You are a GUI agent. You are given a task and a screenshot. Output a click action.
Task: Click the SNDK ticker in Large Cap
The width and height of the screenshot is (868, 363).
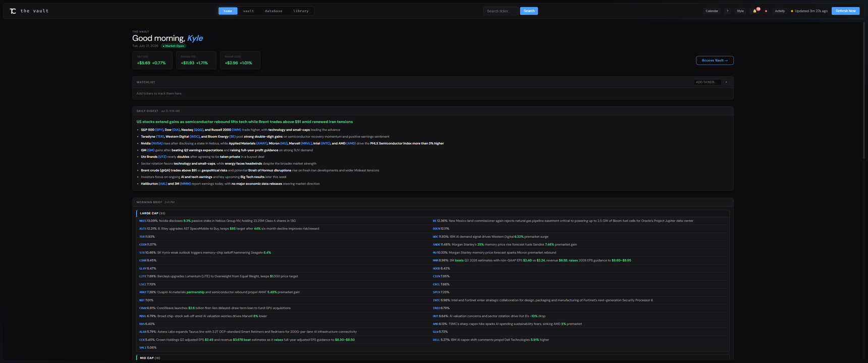437,245
